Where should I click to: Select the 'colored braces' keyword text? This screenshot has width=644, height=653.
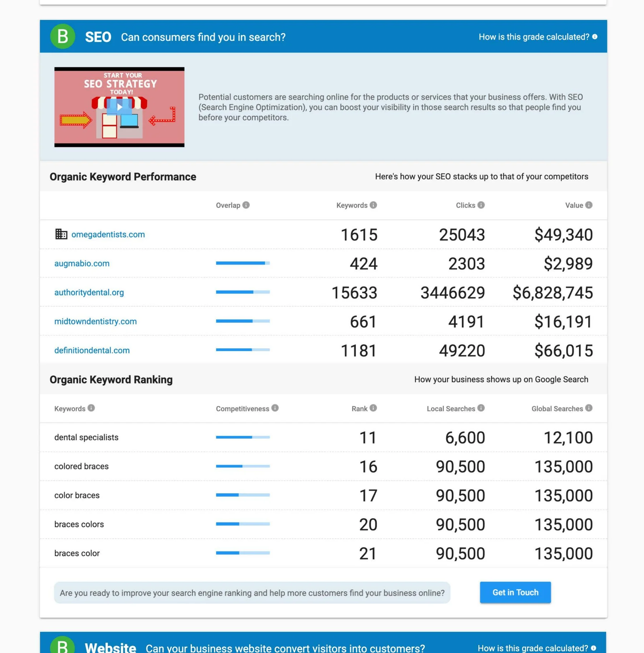(82, 466)
